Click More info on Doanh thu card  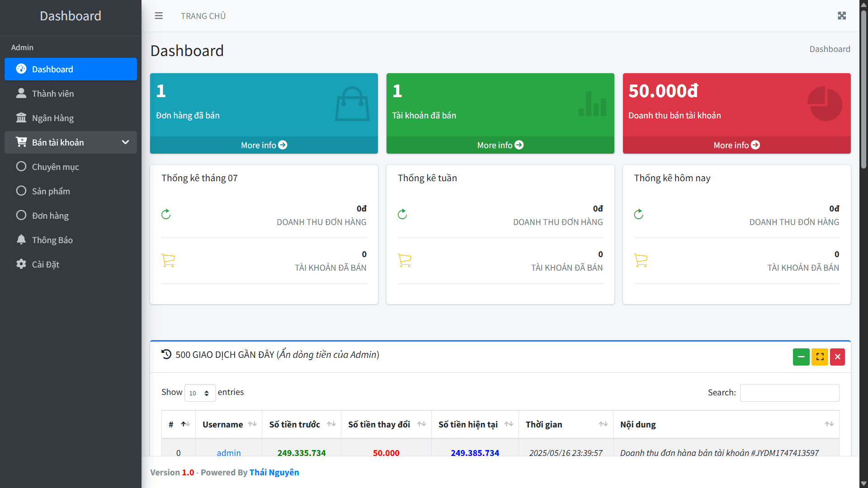coord(736,145)
